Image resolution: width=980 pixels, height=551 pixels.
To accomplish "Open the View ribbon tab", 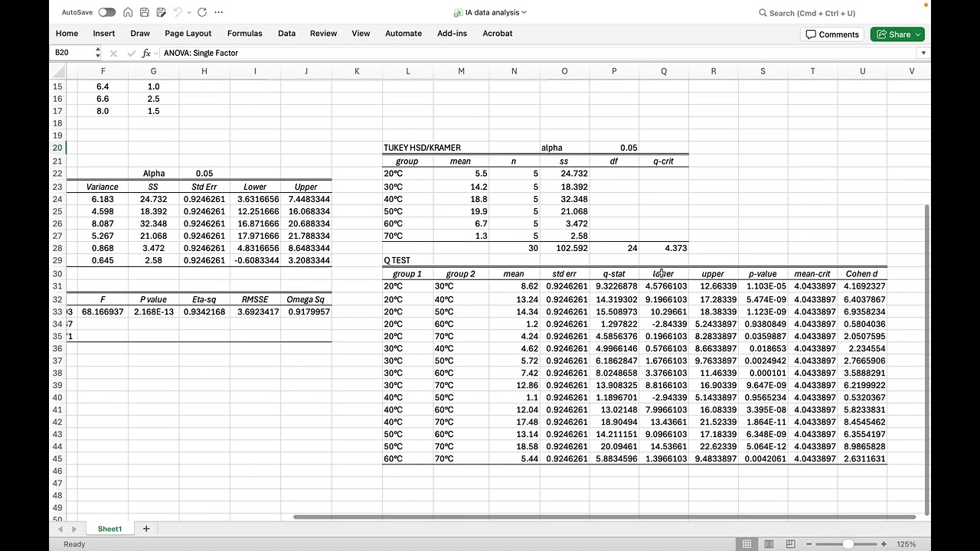I will click(x=361, y=34).
